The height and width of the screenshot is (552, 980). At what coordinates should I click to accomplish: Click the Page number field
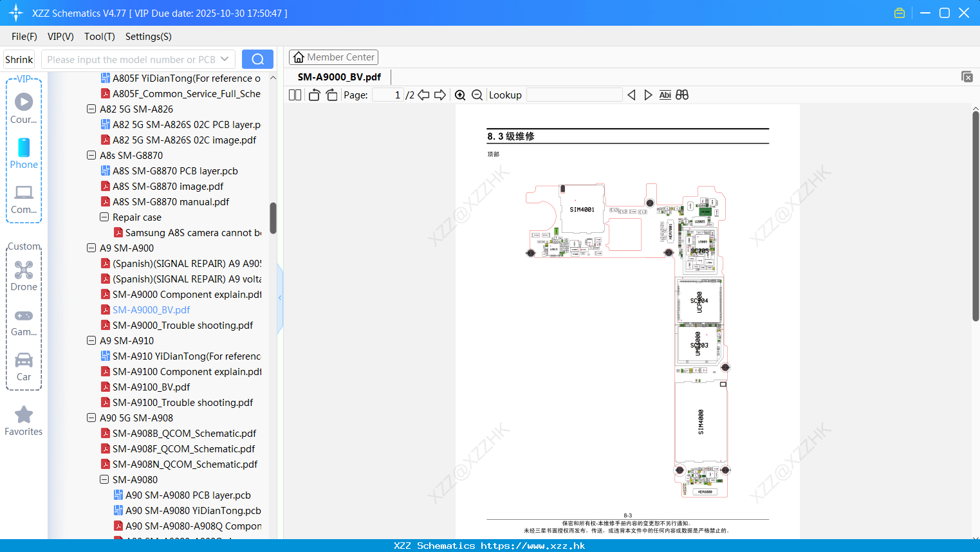[388, 95]
